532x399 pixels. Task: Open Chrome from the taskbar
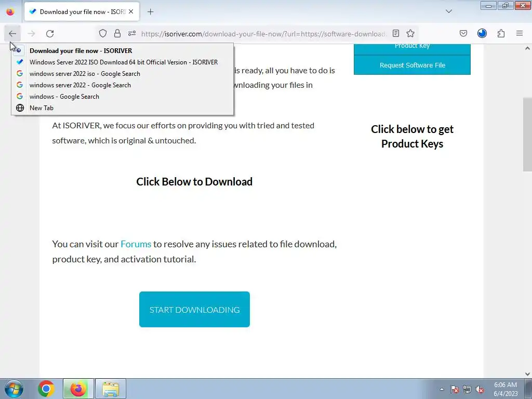pos(46,389)
